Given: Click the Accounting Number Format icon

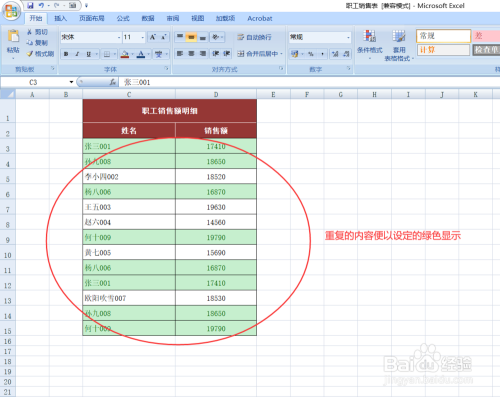Looking at the screenshot, I should tap(294, 54).
